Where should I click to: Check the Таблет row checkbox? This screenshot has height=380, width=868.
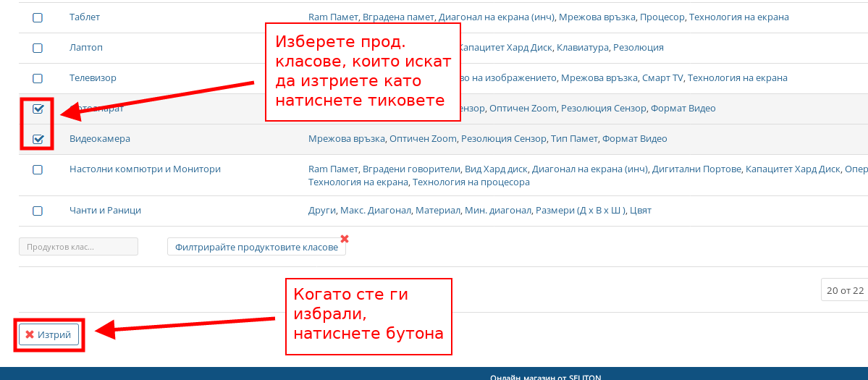coord(38,17)
